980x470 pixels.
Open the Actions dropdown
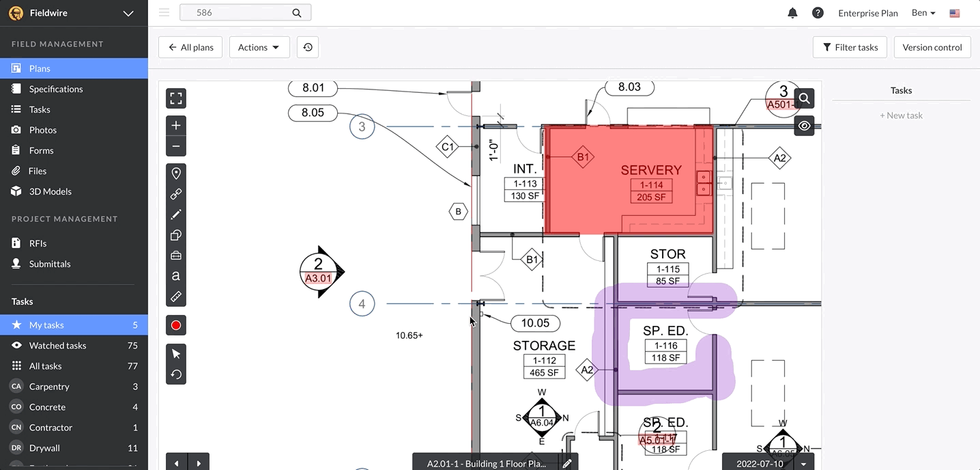coord(259,46)
